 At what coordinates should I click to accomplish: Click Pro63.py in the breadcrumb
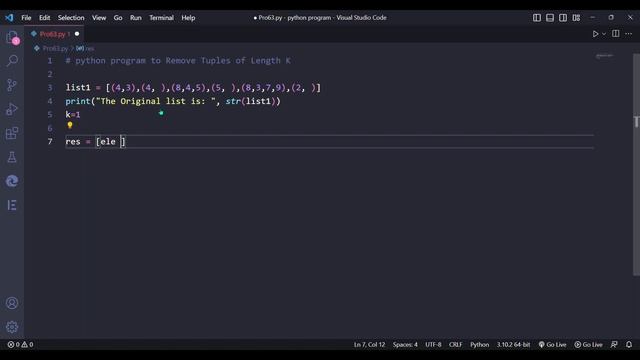[55, 48]
